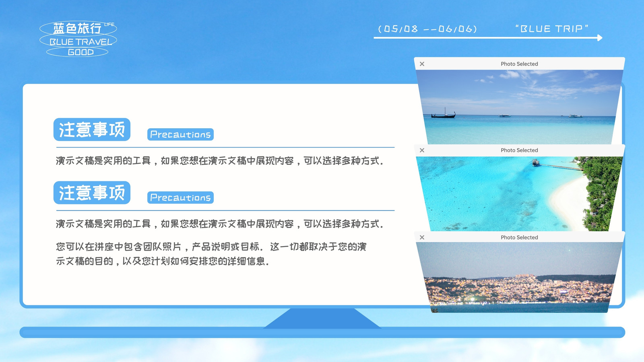Image resolution: width=644 pixels, height=362 pixels.
Task: Click the 演示文稿是实用的工具 sentence under the second heading
Action: pos(220,224)
